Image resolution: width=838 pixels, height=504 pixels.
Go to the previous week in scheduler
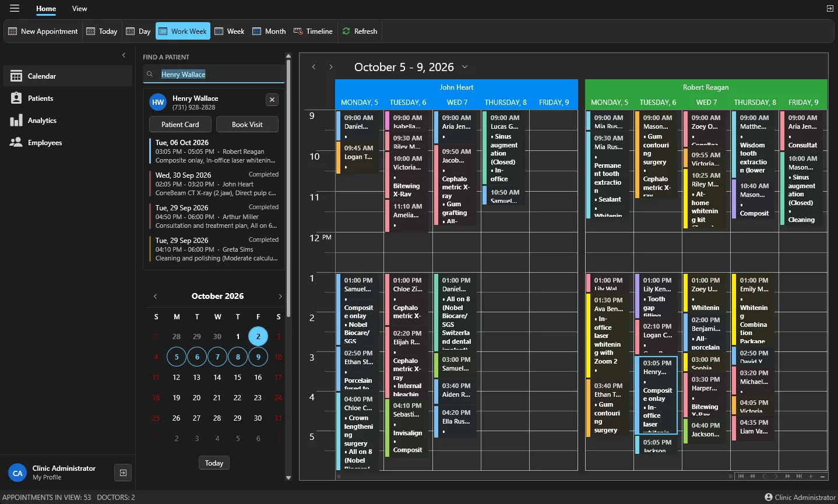click(314, 67)
